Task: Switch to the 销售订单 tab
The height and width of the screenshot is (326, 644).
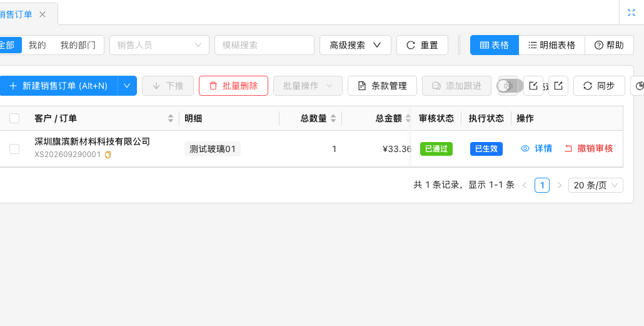Action: [x=16, y=14]
